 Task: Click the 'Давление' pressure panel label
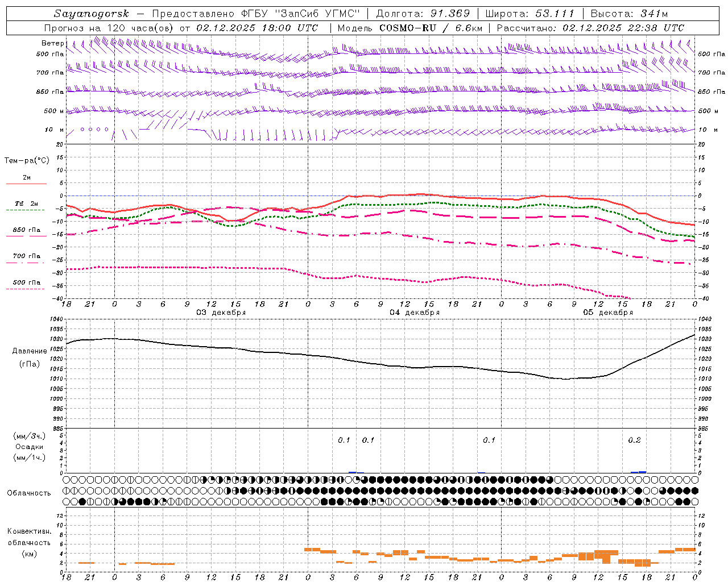(30, 351)
